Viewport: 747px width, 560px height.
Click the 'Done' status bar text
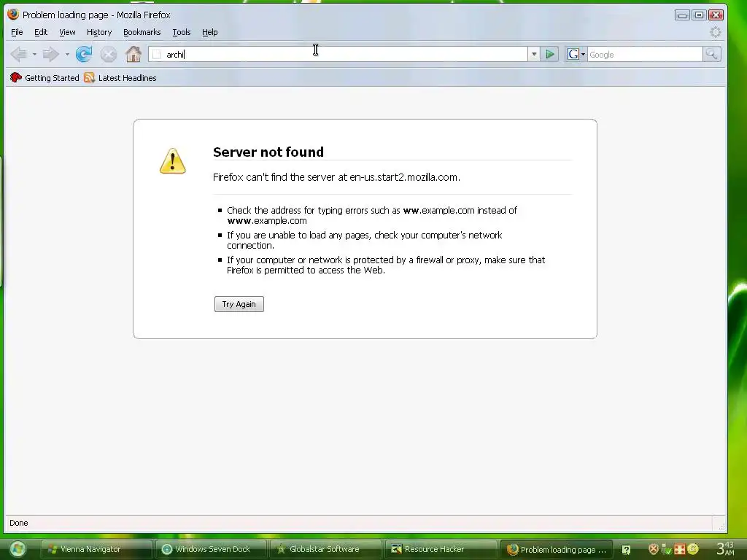click(x=18, y=523)
